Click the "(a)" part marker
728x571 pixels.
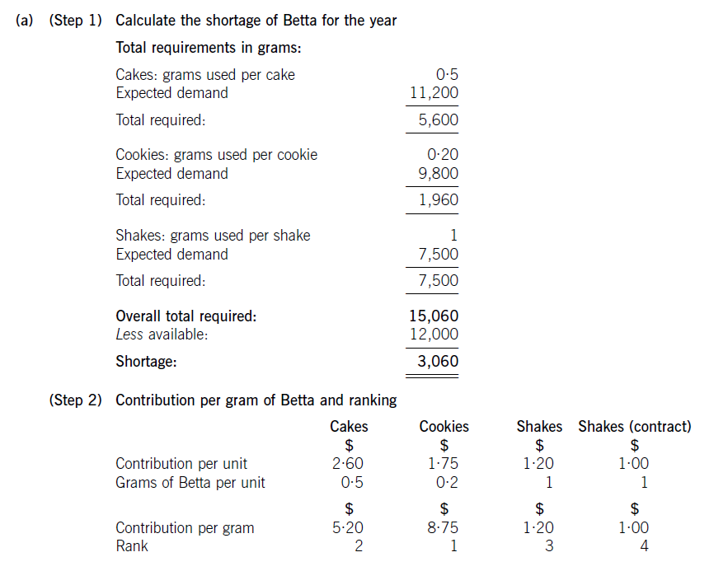pos(26,21)
